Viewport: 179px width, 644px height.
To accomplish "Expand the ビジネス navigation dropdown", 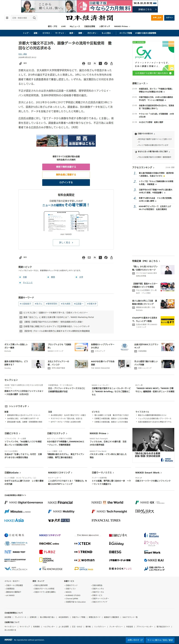I will [x=47, y=33].
